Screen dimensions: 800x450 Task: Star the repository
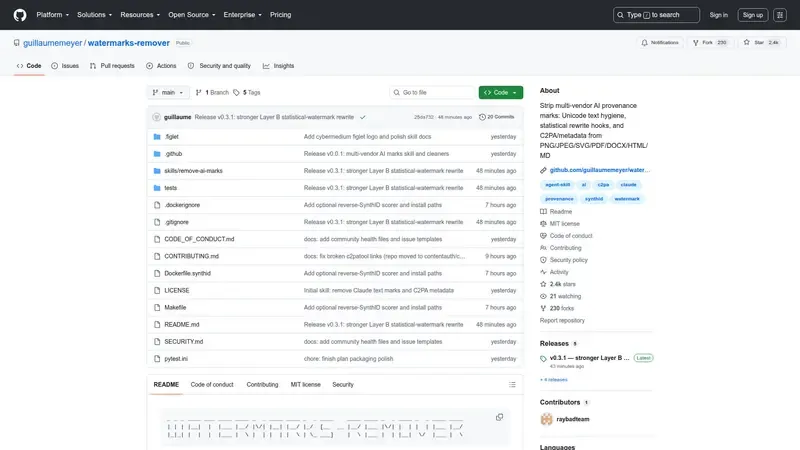click(761, 43)
